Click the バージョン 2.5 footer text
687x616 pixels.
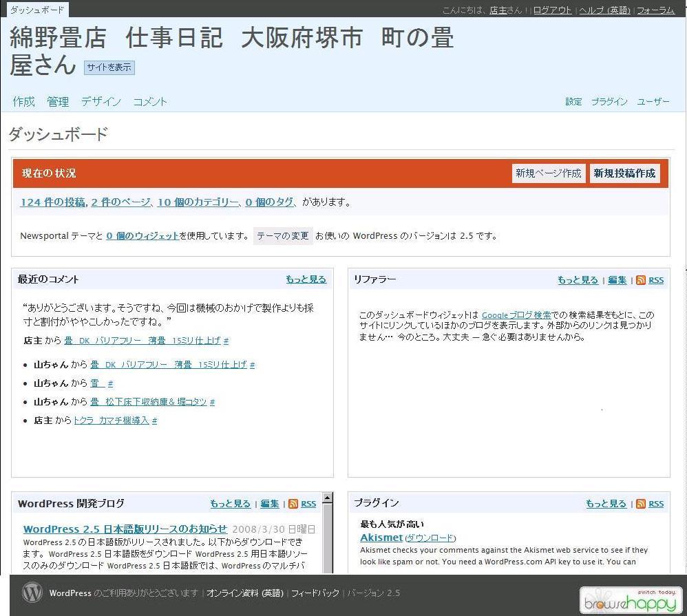(373, 593)
